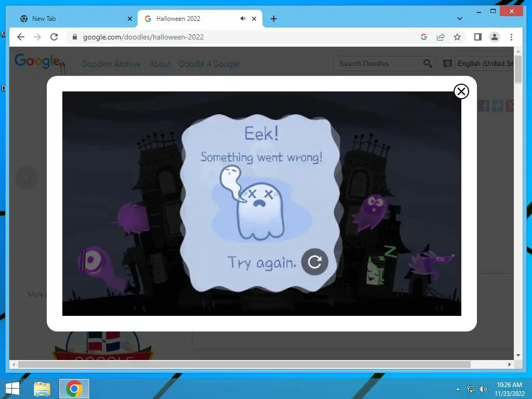Open File Explorer from taskbar
Viewport: 532px width, 399px height.
coord(42,389)
